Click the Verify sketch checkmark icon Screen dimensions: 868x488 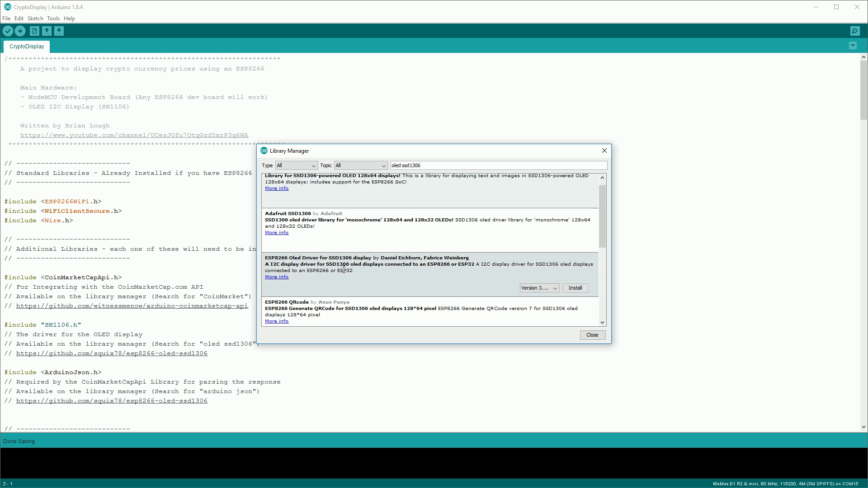coord(8,31)
